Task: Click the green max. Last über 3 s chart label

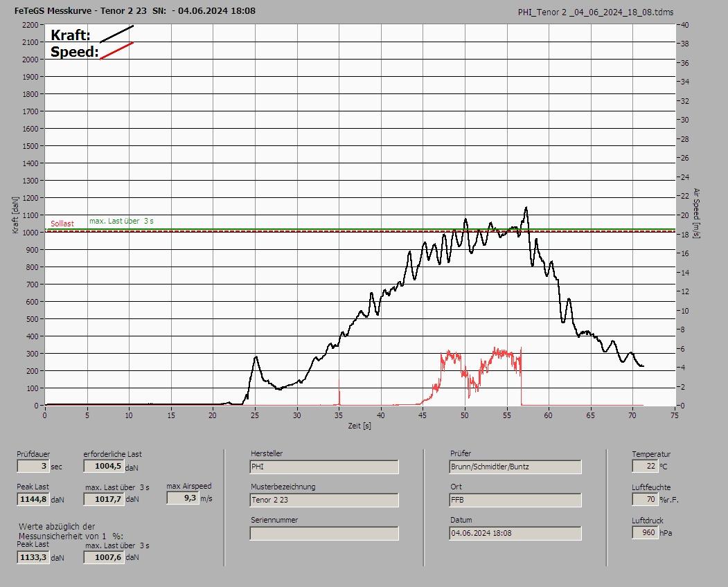Action: pos(121,222)
